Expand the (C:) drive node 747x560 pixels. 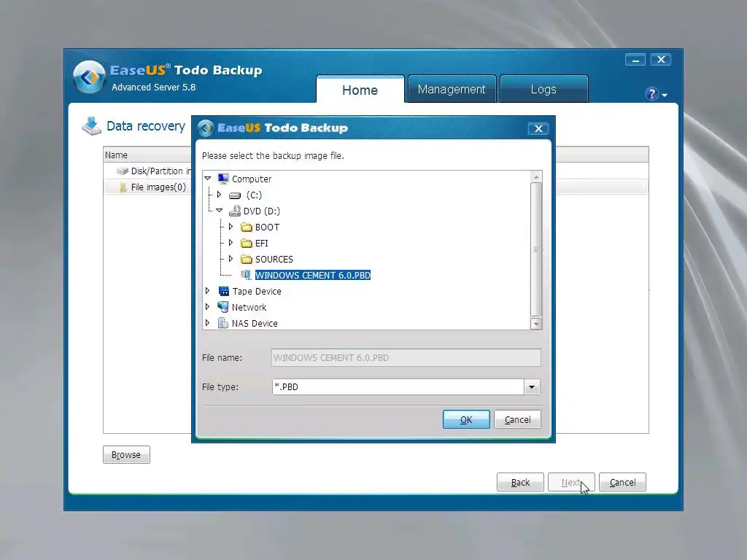point(219,194)
